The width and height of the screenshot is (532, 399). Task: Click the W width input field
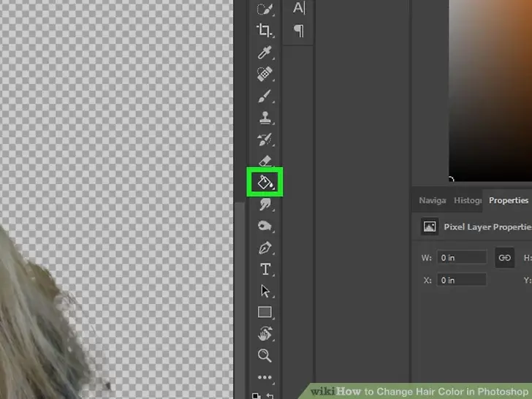pos(463,258)
